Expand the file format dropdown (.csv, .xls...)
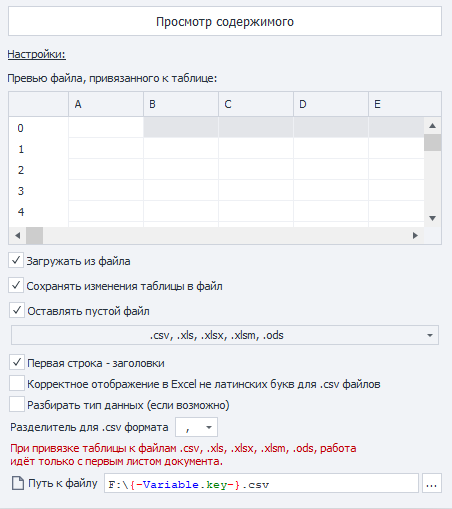 tap(225, 335)
